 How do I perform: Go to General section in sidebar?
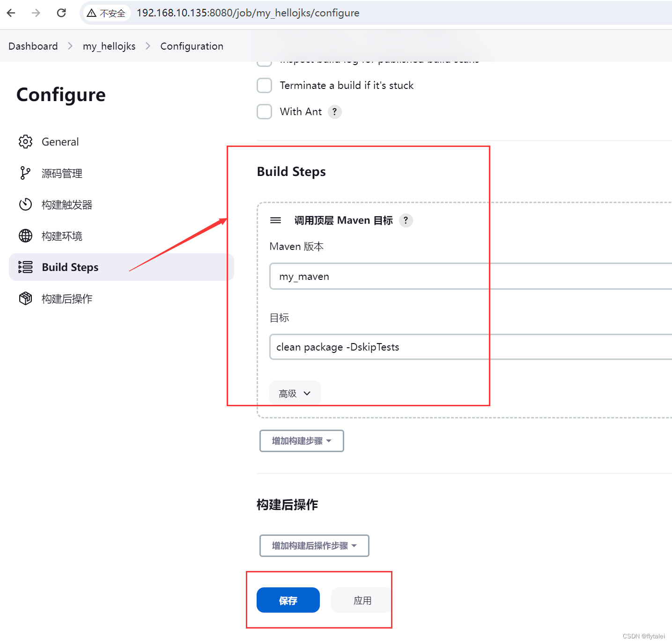[60, 142]
